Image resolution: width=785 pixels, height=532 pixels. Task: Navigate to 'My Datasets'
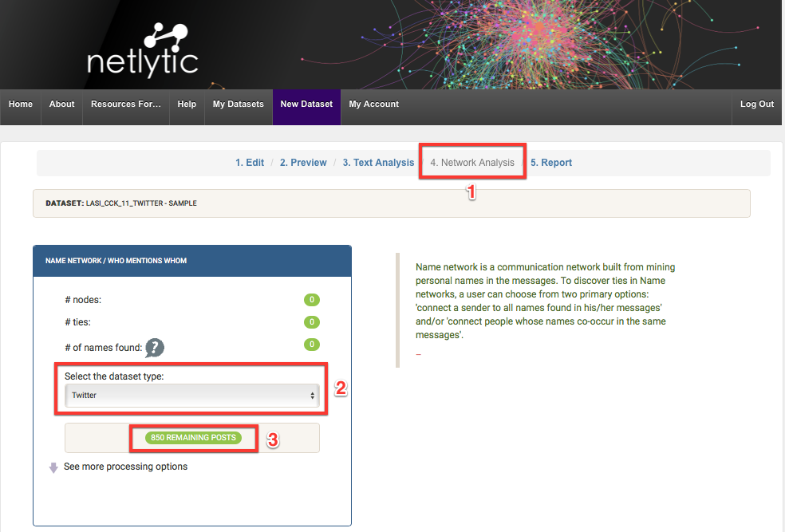(x=238, y=104)
